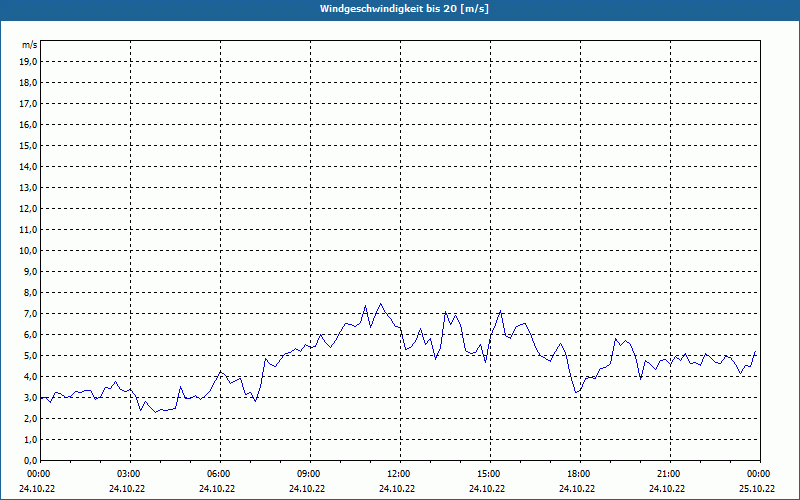The height and width of the screenshot is (500, 800).
Task: Select the 2,0 y-axis label
Action: [30, 418]
